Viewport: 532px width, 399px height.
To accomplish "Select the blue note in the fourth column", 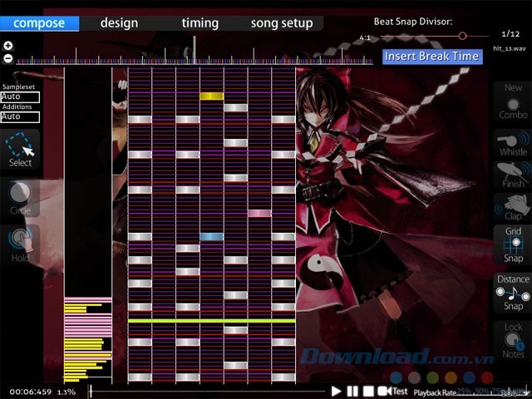I will point(212,236).
